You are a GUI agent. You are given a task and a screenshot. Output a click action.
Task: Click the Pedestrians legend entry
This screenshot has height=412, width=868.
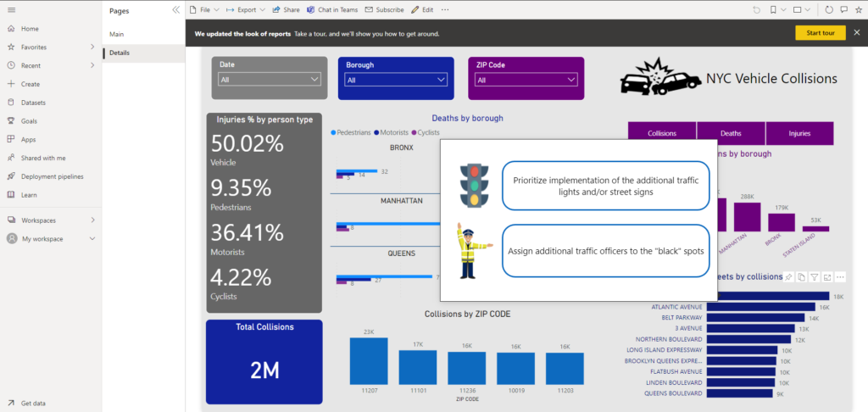(x=351, y=132)
